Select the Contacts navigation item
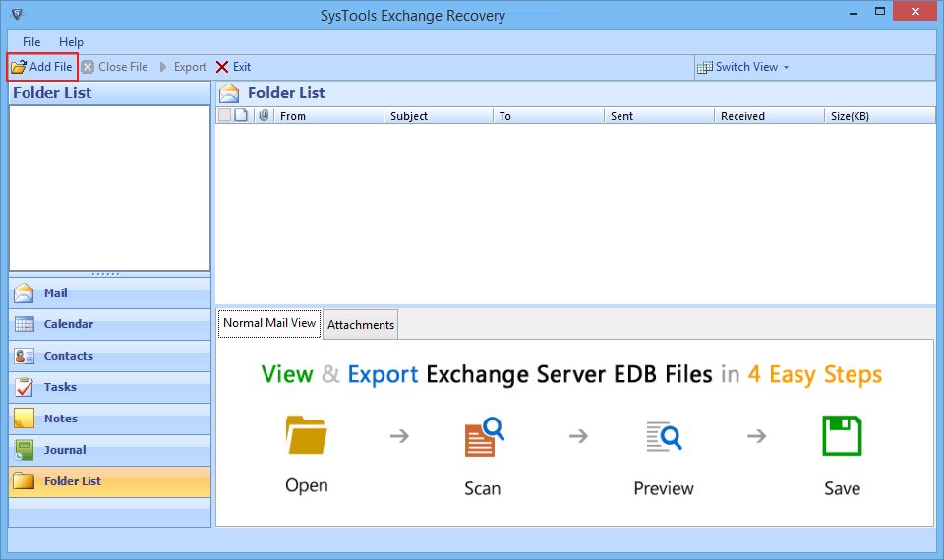The height and width of the screenshot is (560, 944). 109,356
